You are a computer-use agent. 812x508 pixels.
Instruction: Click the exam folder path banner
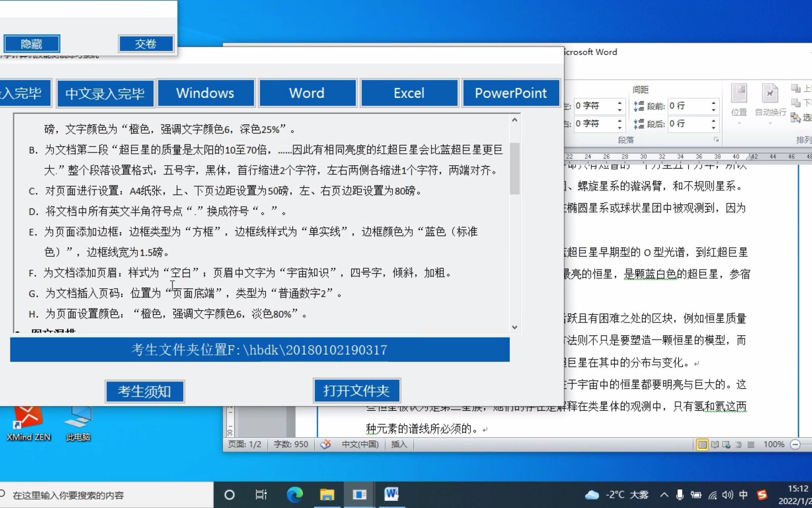pos(260,350)
